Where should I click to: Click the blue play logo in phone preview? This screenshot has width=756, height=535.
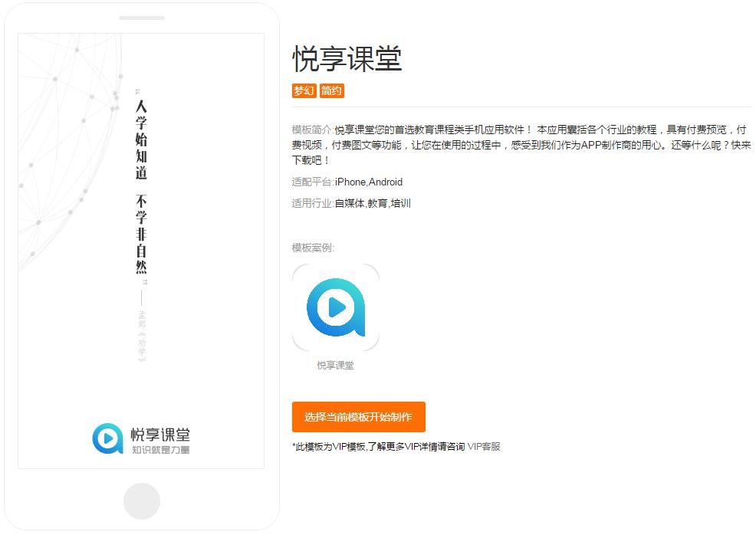click(x=107, y=438)
